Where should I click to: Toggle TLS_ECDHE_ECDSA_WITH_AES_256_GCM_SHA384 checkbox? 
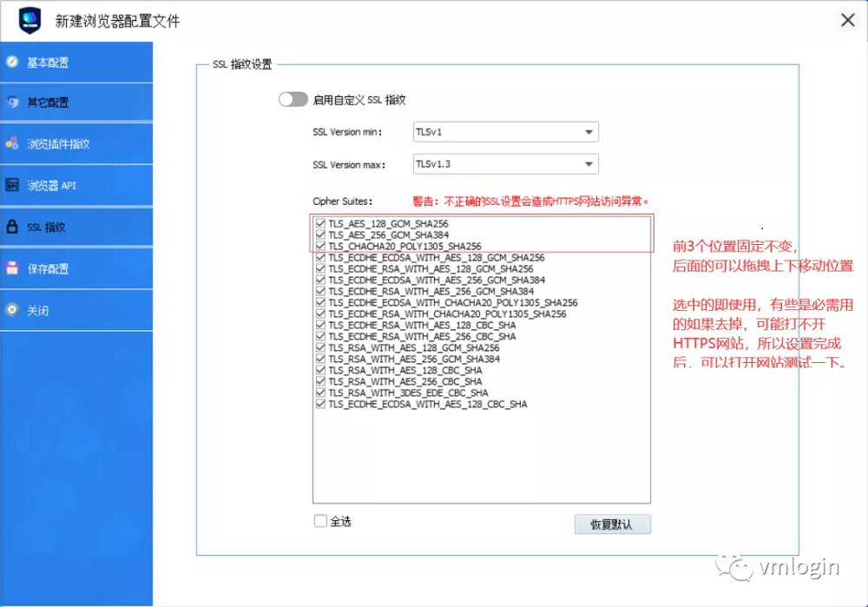(x=320, y=280)
